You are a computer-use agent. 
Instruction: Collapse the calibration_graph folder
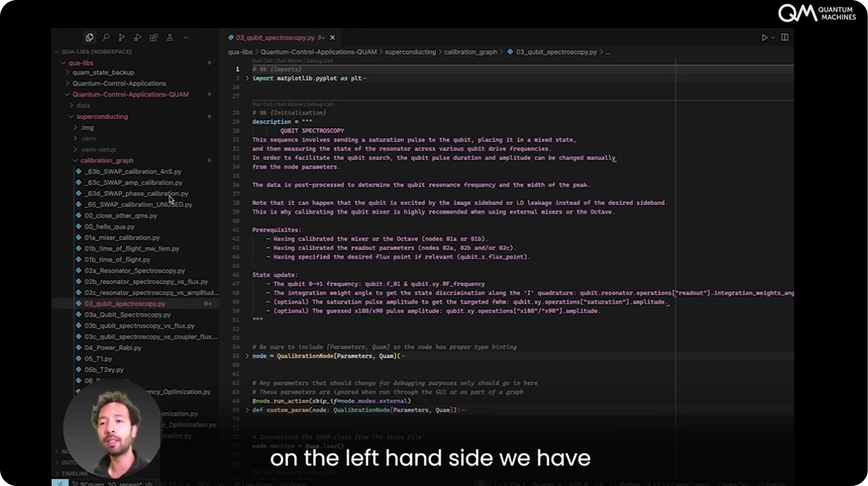pyautogui.click(x=106, y=160)
